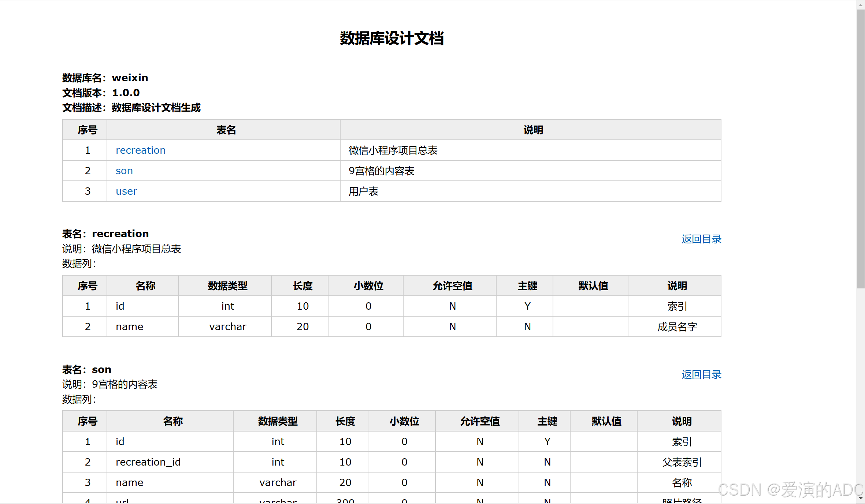
Task: Click 返回目录 beside the recreation table section
Action: pos(701,239)
